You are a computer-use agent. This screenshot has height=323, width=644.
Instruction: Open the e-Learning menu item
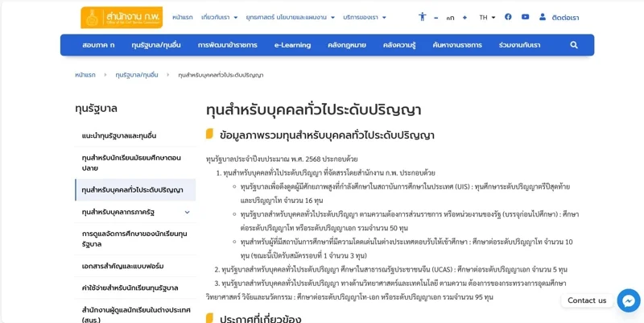[x=292, y=45]
